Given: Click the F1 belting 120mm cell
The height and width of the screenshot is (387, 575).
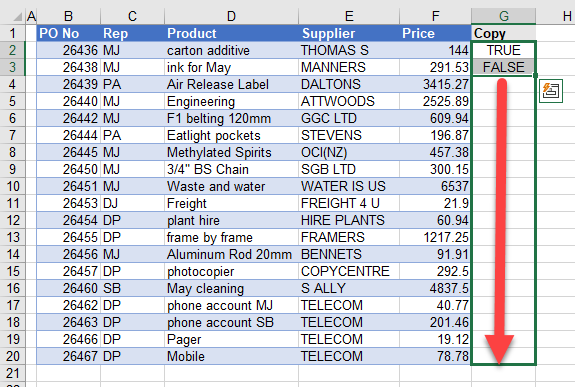Looking at the screenshot, I should (x=231, y=118).
